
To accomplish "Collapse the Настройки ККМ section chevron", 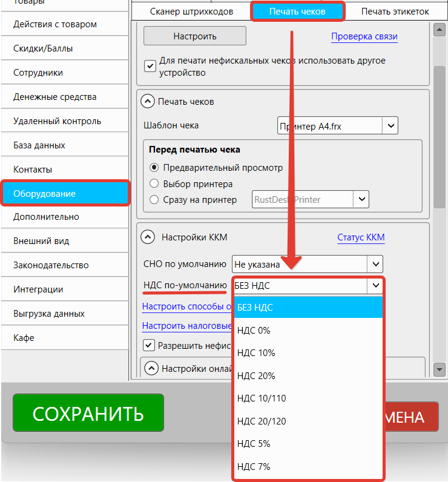I will 147,237.
